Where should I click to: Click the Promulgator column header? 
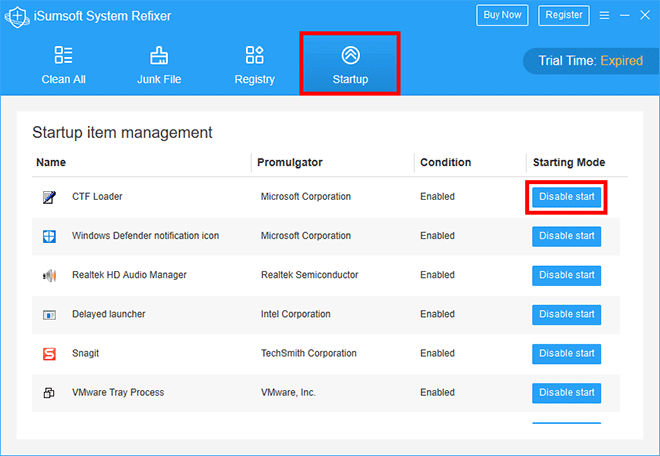pyautogui.click(x=290, y=163)
